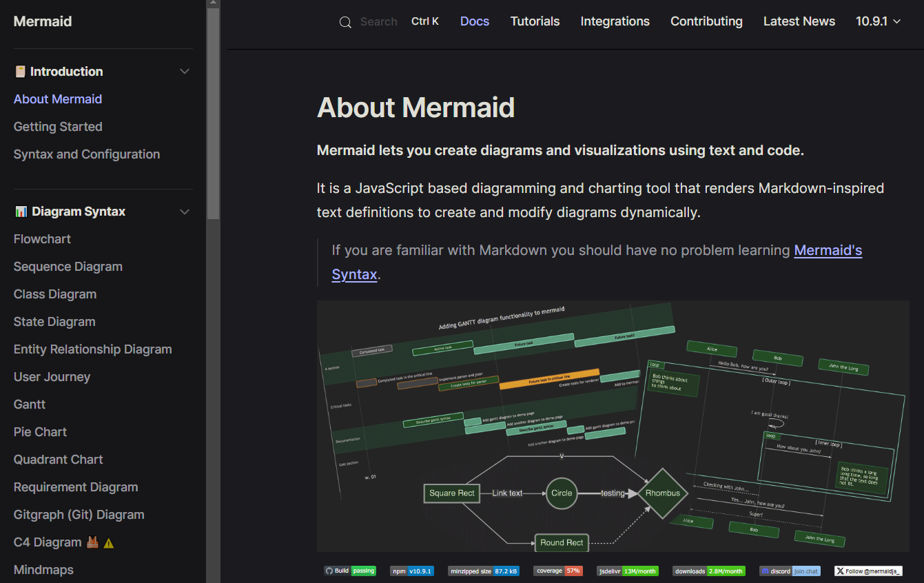Open C4 Diagram page

click(63, 542)
